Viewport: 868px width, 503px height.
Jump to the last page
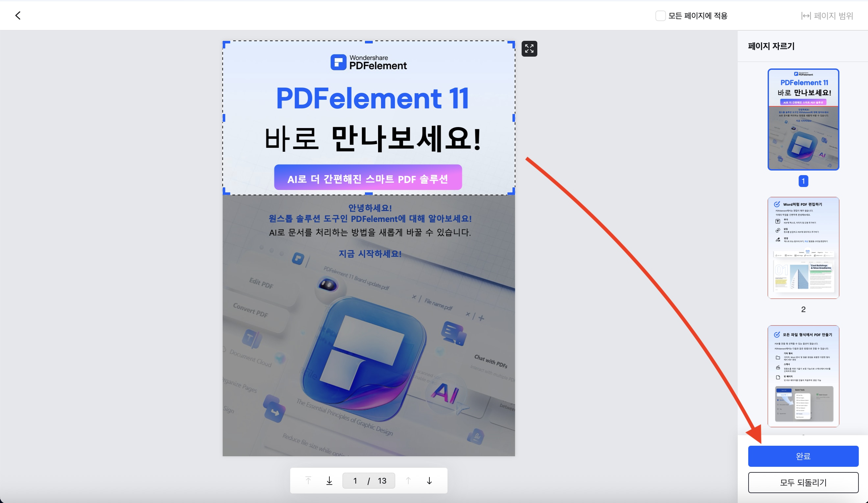click(329, 480)
